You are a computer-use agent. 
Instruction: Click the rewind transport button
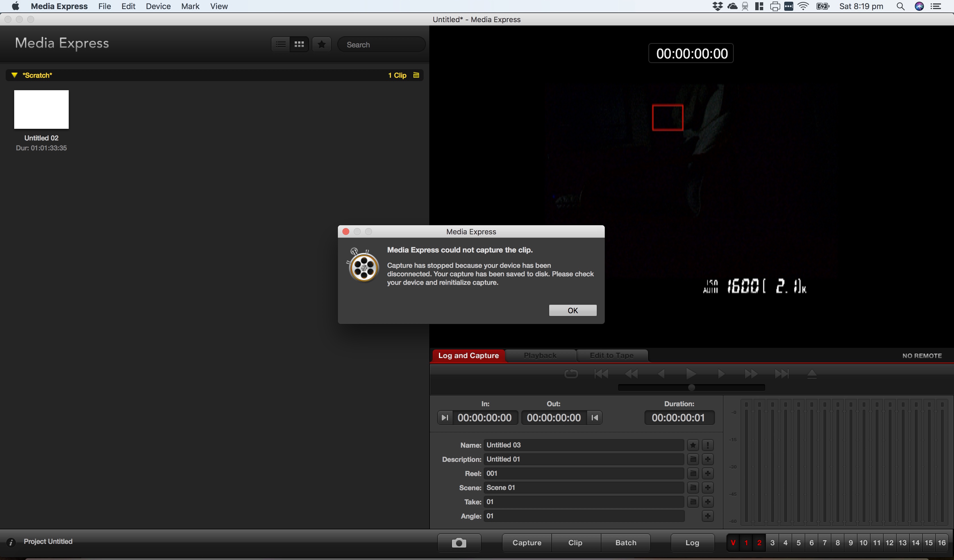tap(631, 374)
